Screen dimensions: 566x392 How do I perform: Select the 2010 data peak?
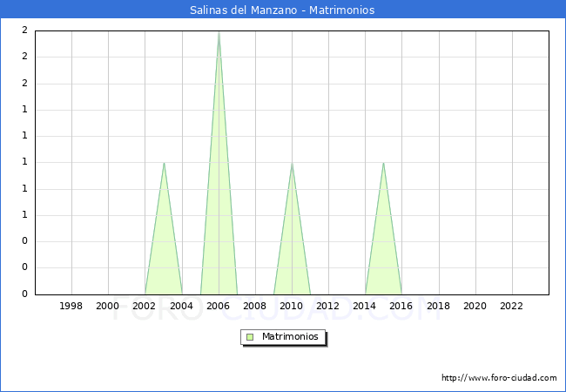pyautogui.click(x=292, y=163)
